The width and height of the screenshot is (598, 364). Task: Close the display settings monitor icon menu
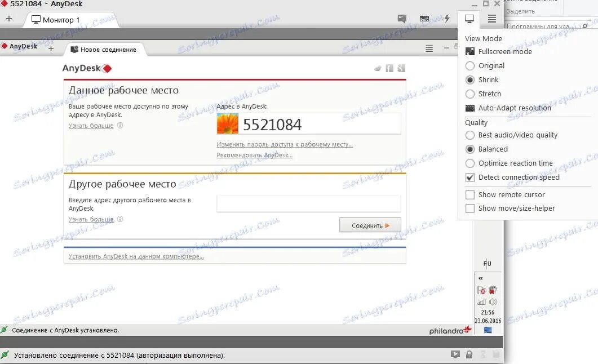pyautogui.click(x=469, y=18)
